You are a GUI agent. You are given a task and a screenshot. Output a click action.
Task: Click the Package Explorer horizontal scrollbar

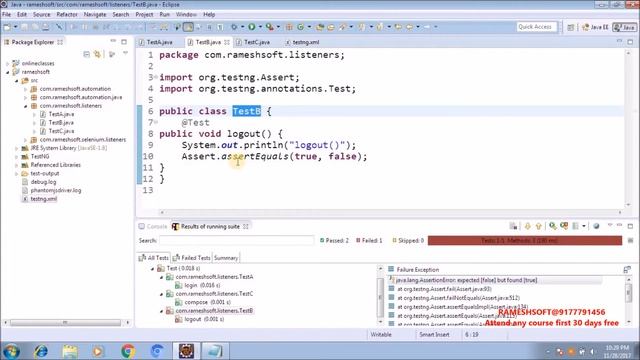[x=65, y=322]
